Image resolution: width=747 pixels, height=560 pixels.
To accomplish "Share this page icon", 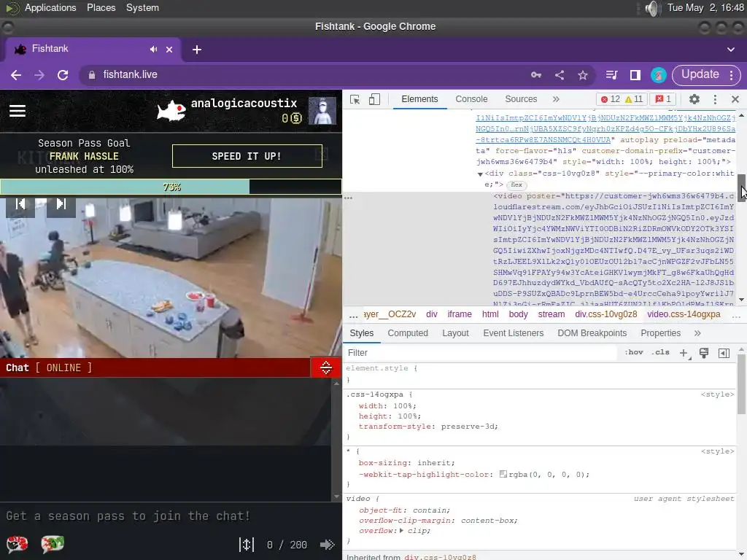I will pos(560,75).
